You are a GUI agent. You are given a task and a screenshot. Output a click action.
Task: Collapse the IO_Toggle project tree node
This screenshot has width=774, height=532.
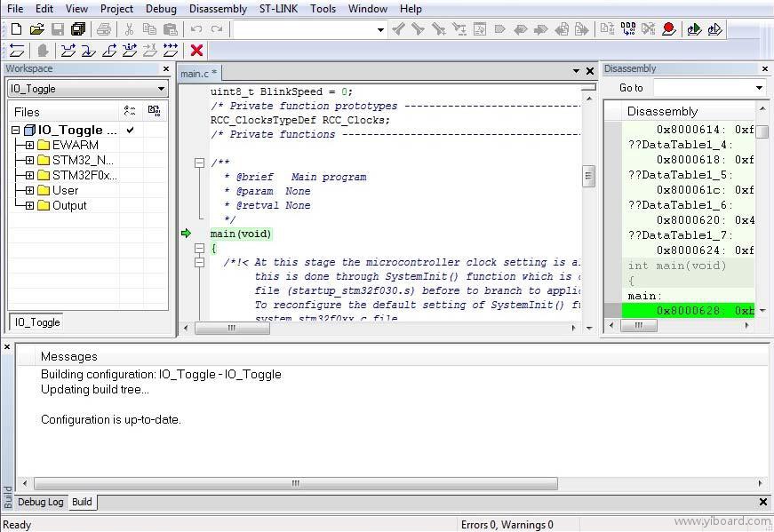tap(15, 131)
